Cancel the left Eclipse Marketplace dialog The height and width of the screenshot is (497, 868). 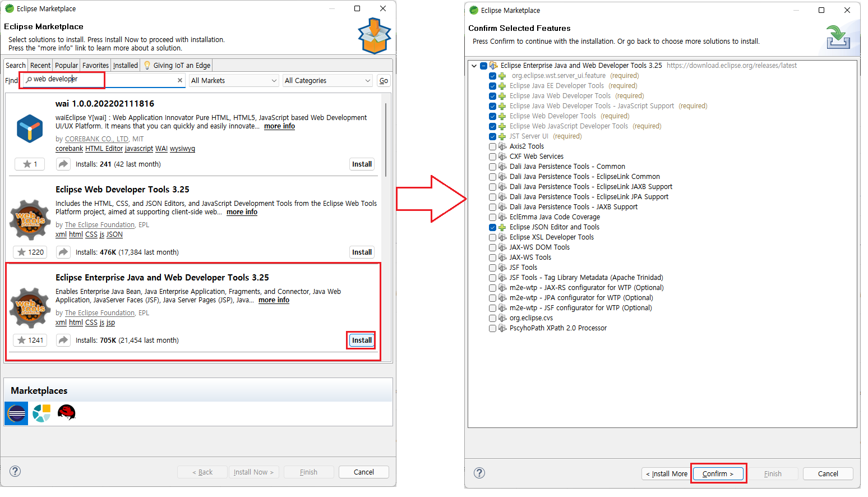click(364, 472)
